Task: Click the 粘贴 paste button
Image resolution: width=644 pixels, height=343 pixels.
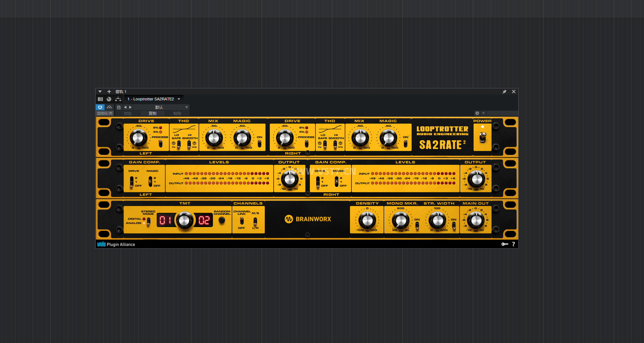Action: click(x=177, y=113)
